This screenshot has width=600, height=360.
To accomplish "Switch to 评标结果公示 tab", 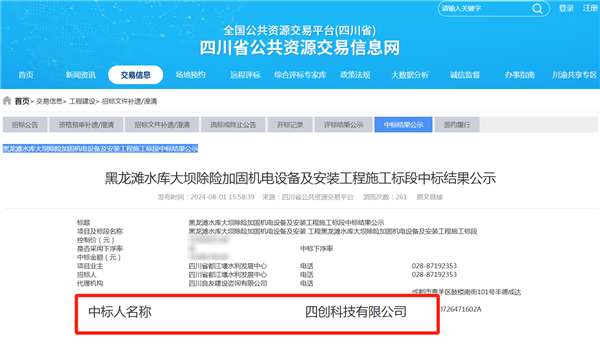I will click(343, 125).
